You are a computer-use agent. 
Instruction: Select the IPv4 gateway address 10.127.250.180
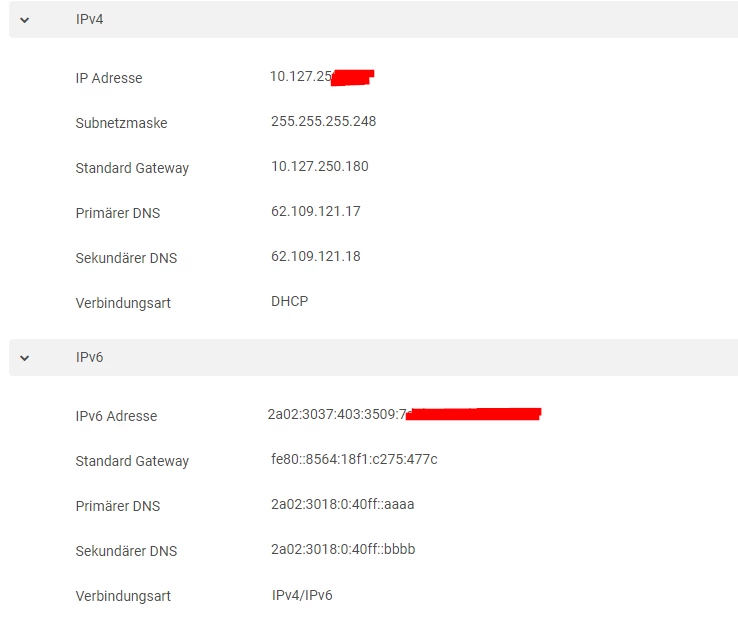tap(319, 167)
